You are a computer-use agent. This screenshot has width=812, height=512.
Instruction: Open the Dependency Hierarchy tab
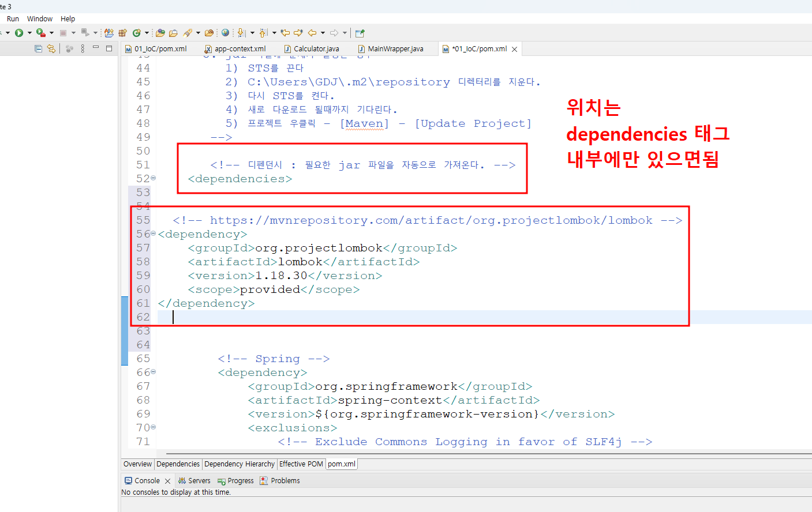tap(240, 464)
